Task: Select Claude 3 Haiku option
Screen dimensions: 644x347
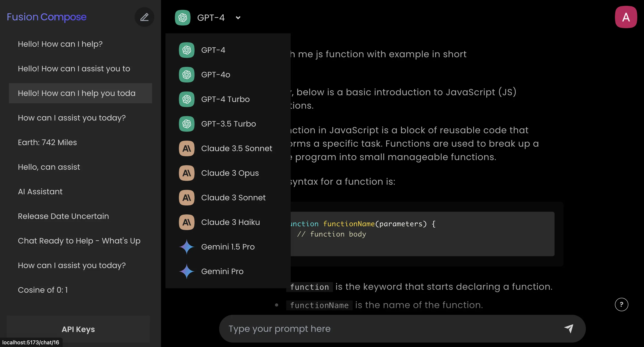Action: pos(230,222)
